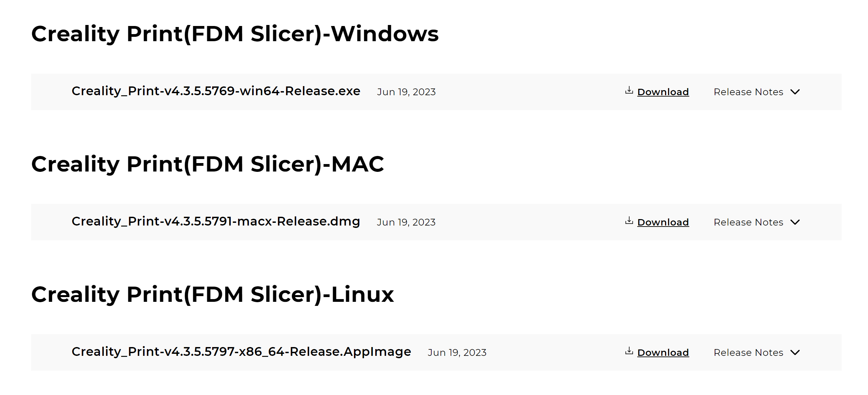Select the Creality_Print-v4.3.5.5791-macx-Release.dmg filename
This screenshot has width=868, height=395.
pyautogui.click(x=216, y=221)
